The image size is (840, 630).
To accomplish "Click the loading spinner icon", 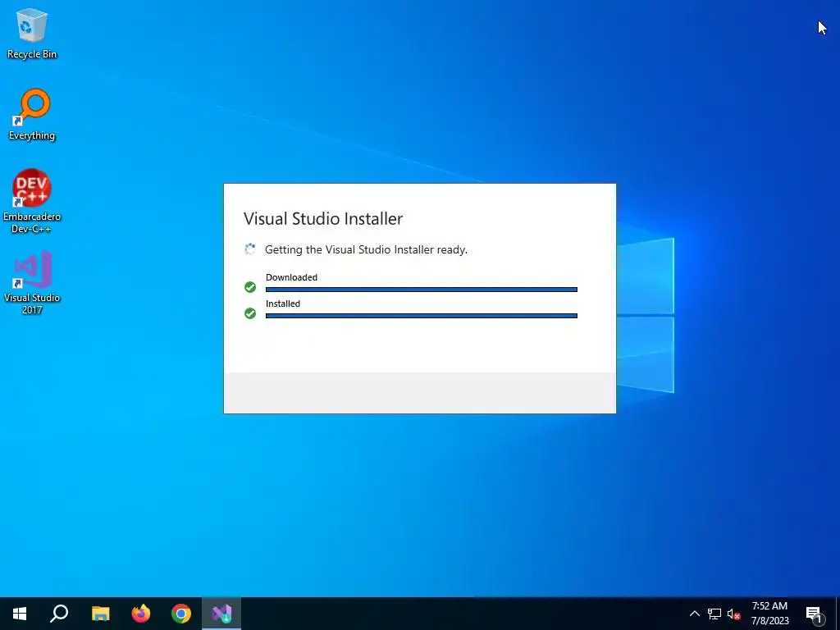I will click(250, 249).
